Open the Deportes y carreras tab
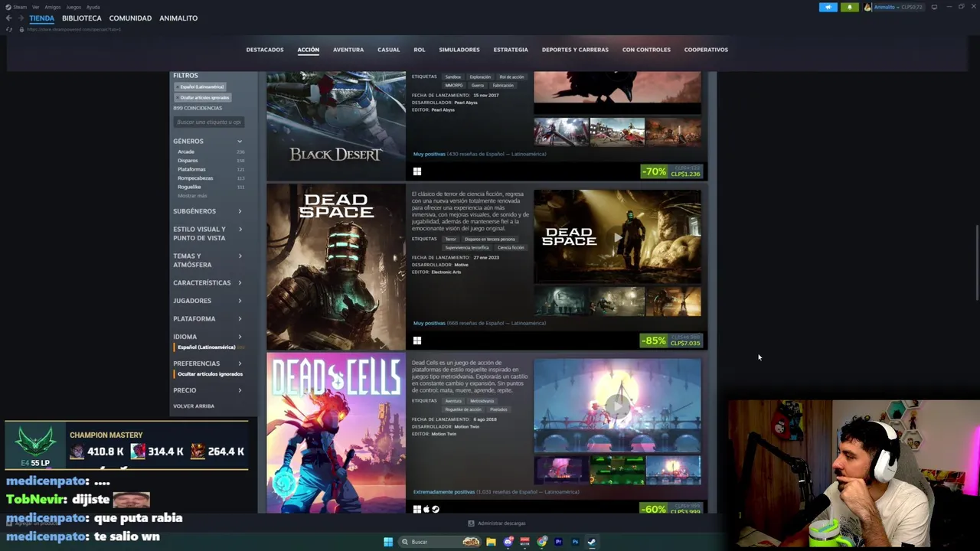 pyautogui.click(x=575, y=50)
